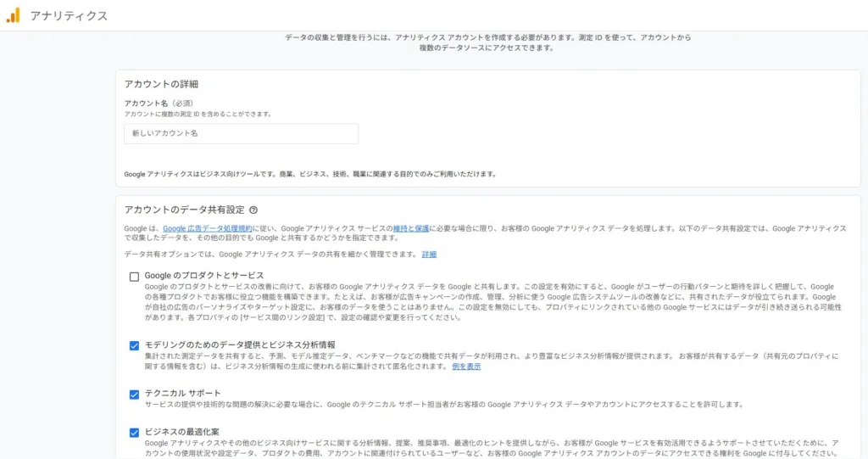Uncheck the テクニカル サポート checkbox
Screen dimensions: 868x459
(134, 395)
